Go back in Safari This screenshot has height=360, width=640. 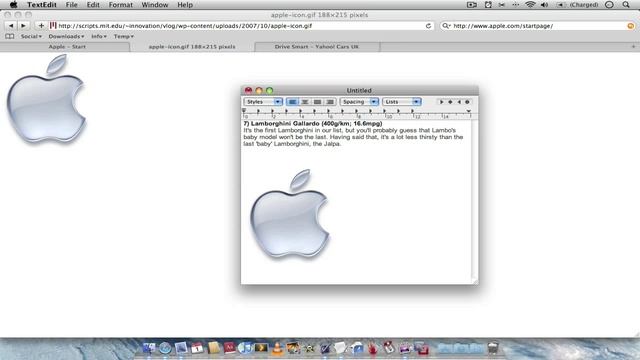click(11, 26)
